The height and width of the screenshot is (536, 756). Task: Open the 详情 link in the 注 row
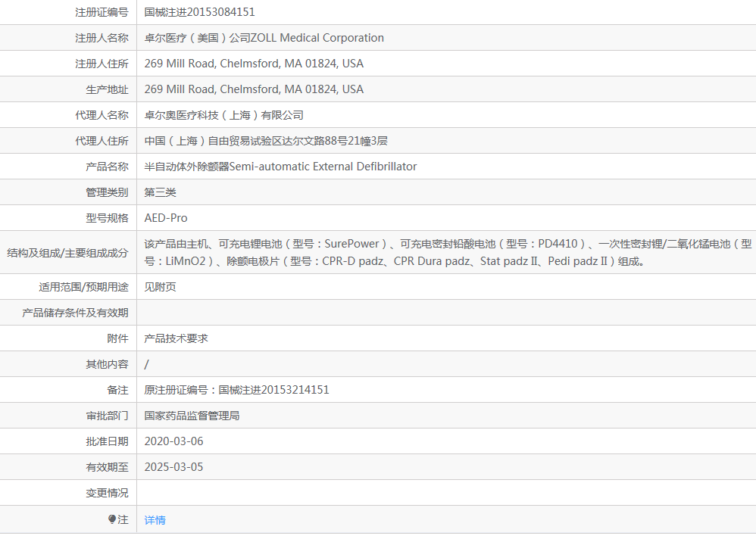click(155, 519)
